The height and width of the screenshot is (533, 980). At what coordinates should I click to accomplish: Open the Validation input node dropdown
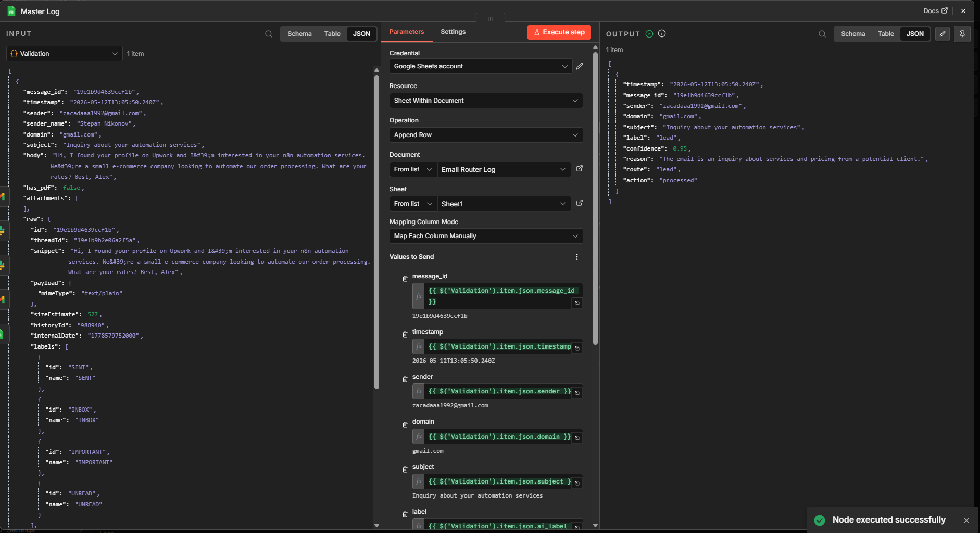point(65,54)
